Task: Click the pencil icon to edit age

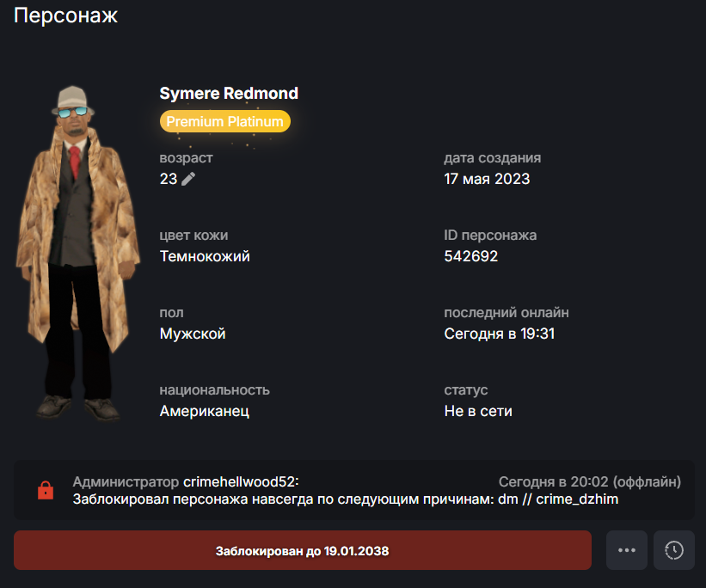Action: [x=188, y=179]
